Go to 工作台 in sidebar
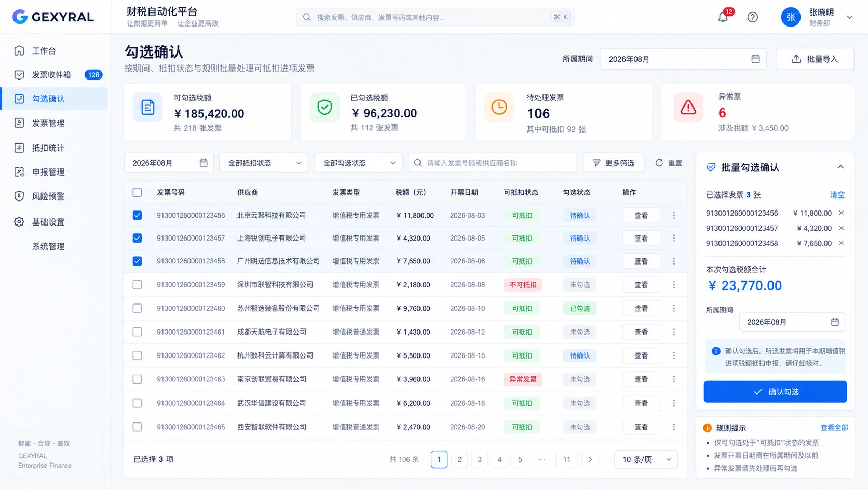The width and height of the screenshot is (868, 489). coord(55,50)
